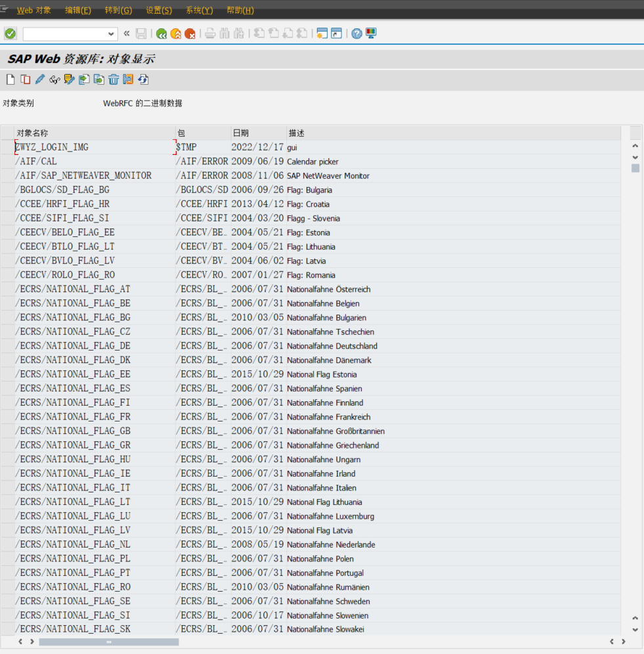Open the 转到(G) menu
The height and width of the screenshot is (654, 644).
[x=118, y=11]
